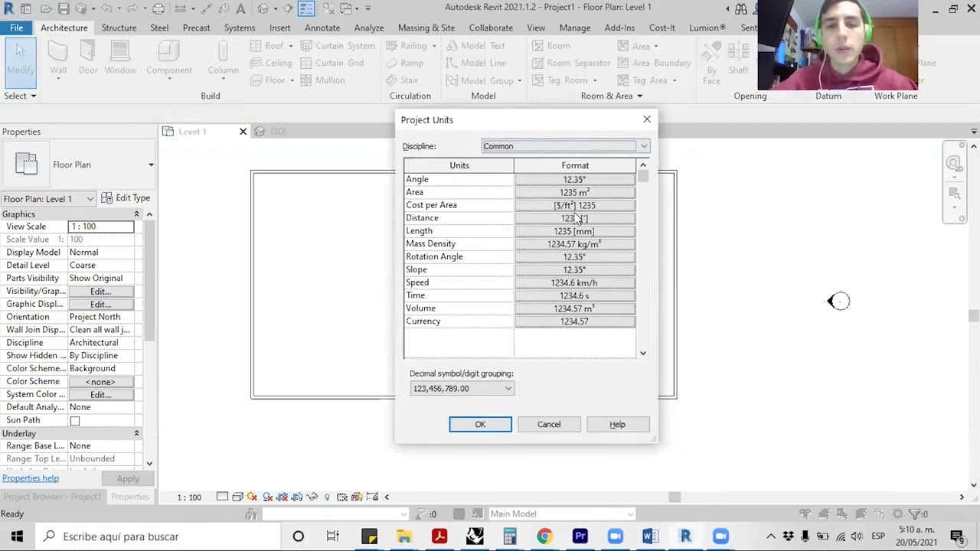Select the Component tool
The width and height of the screenshot is (980, 551).
click(169, 59)
